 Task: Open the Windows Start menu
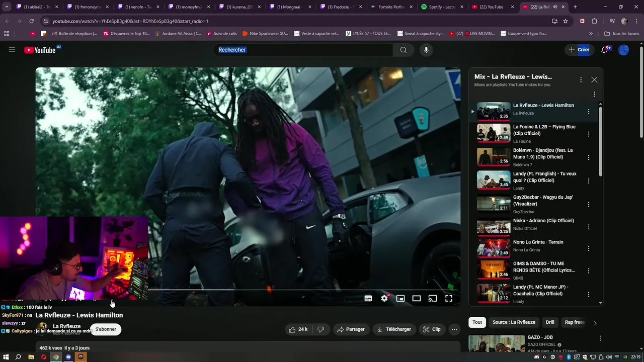click(x=7, y=357)
